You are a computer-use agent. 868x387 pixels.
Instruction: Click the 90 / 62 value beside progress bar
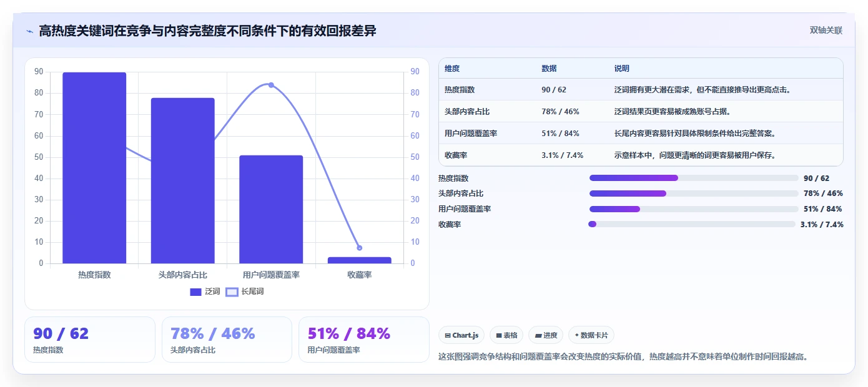tap(817, 178)
